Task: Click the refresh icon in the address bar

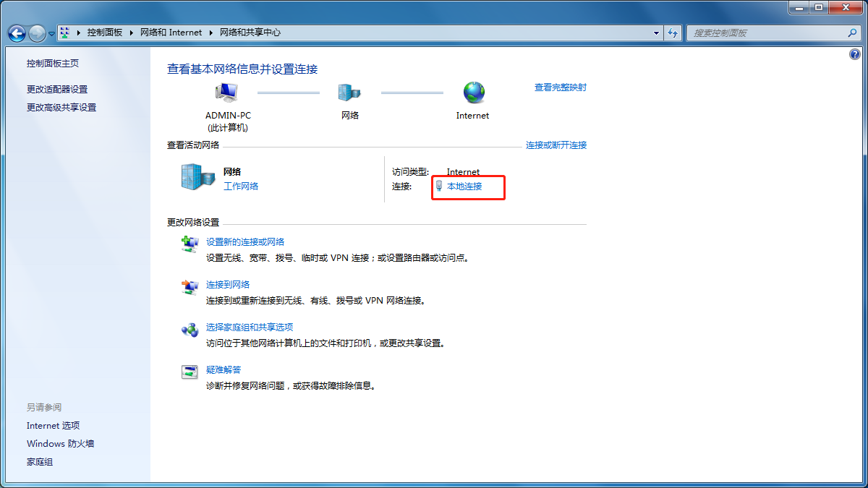Action: point(673,33)
